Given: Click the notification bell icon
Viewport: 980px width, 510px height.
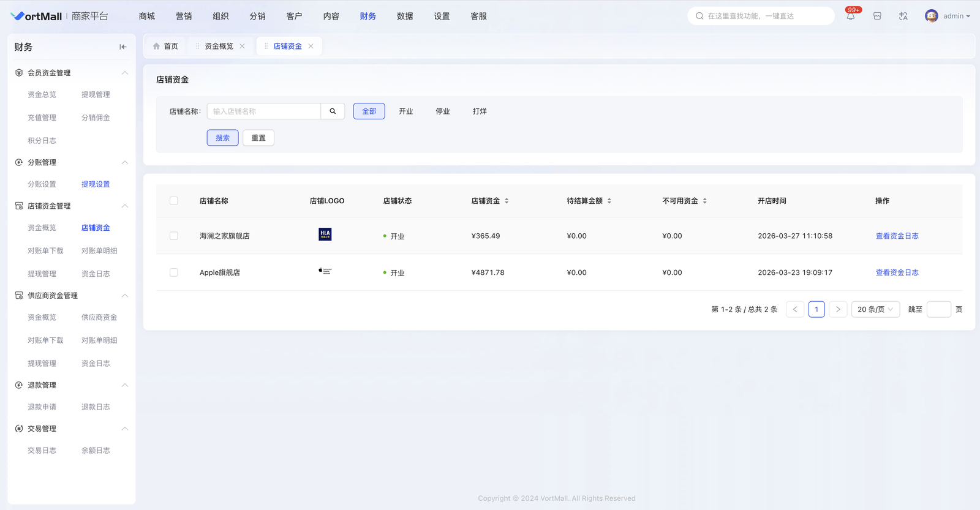Looking at the screenshot, I should [851, 17].
